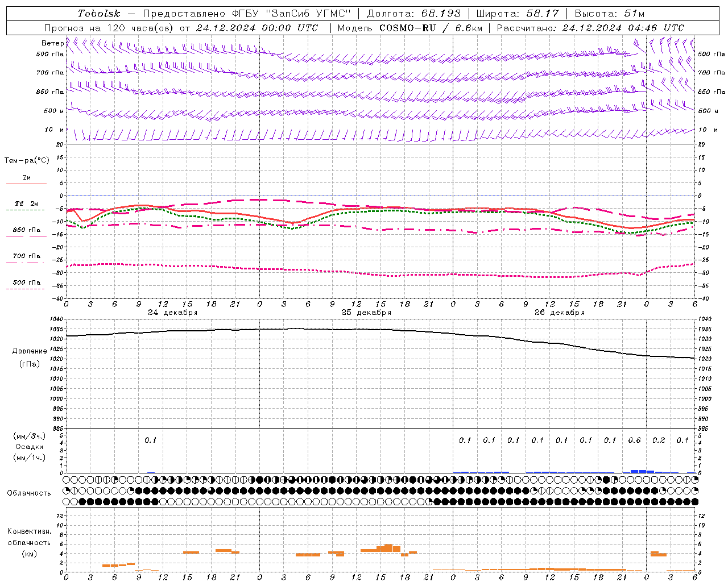Click the Рассчитано: 24.12.2024 04:46 UTC timestamp
Viewport: 728px width, 582px height.
[x=590, y=28]
